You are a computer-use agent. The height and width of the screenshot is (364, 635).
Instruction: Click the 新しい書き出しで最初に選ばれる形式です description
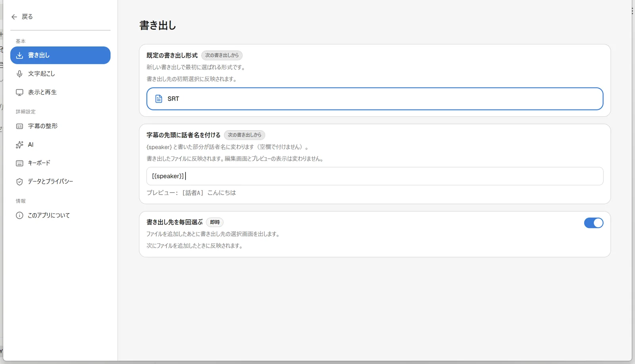pyautogui.click(x=196, y=67)
